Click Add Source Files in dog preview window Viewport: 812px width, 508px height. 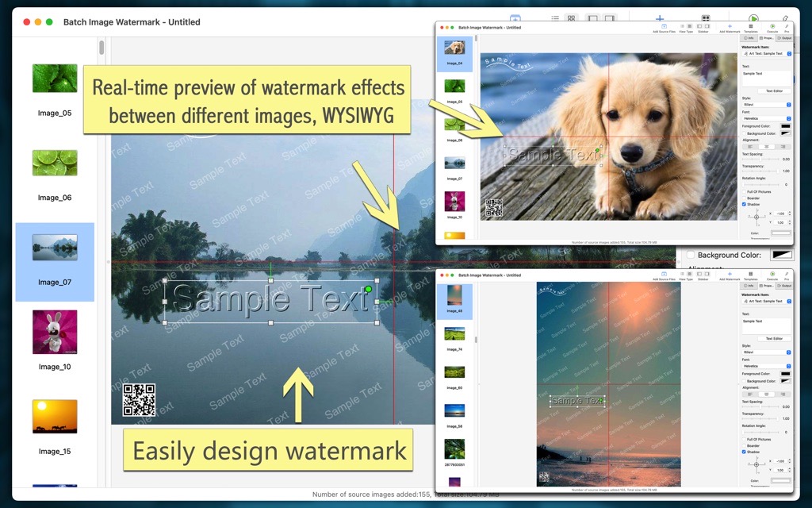click(664, 26)
